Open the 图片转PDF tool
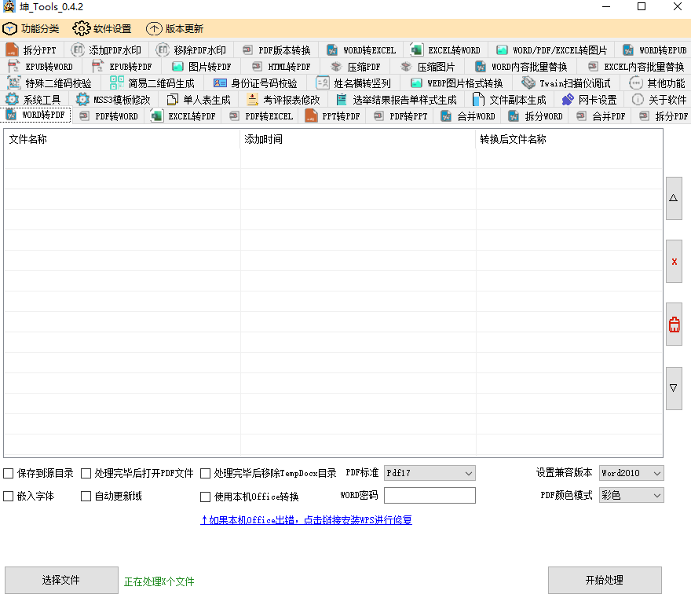The height and width of the screenshot is (616, 691). (x=201, y=67)
